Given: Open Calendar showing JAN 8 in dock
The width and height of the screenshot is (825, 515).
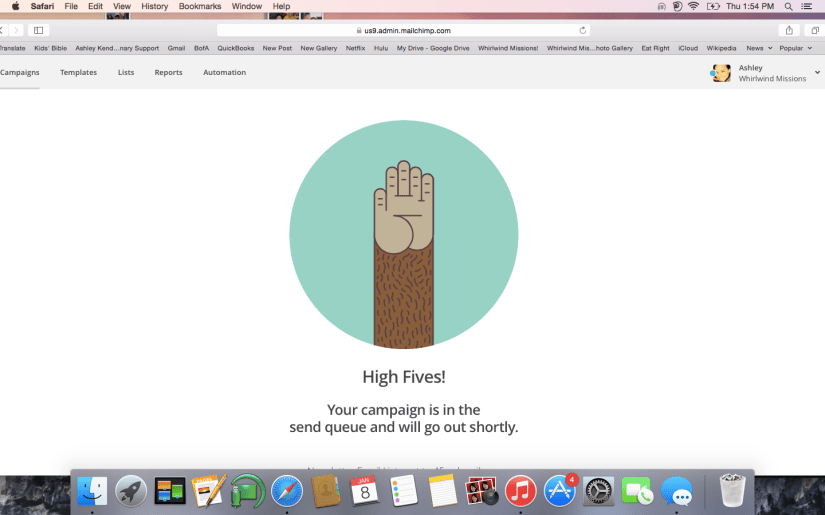Looking at the screenshot, I should pos(365,491).
